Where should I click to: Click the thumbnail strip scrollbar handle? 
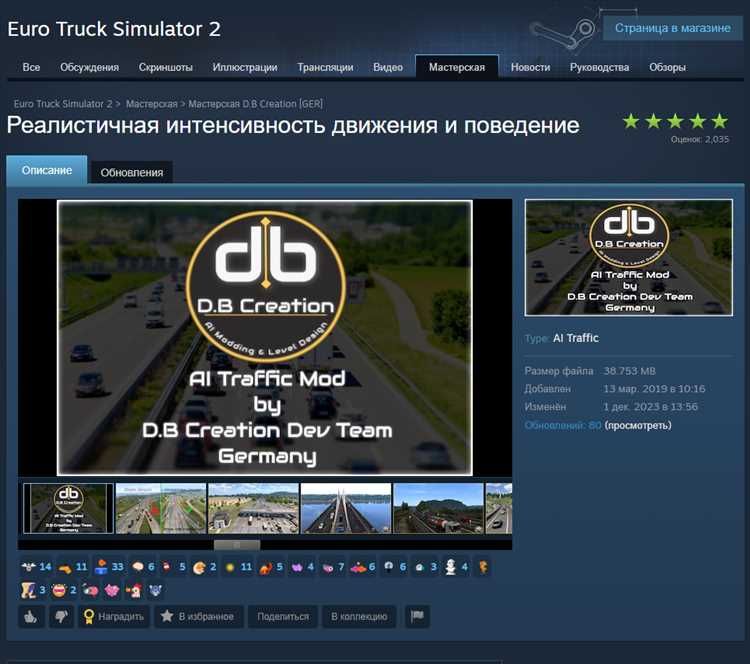pos(237,544)
